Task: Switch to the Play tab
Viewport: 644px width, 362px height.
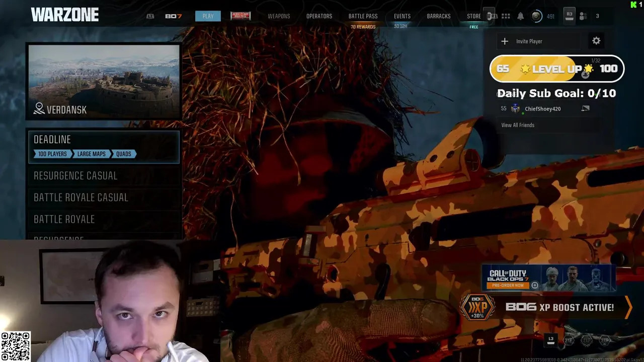Action: 208,16
